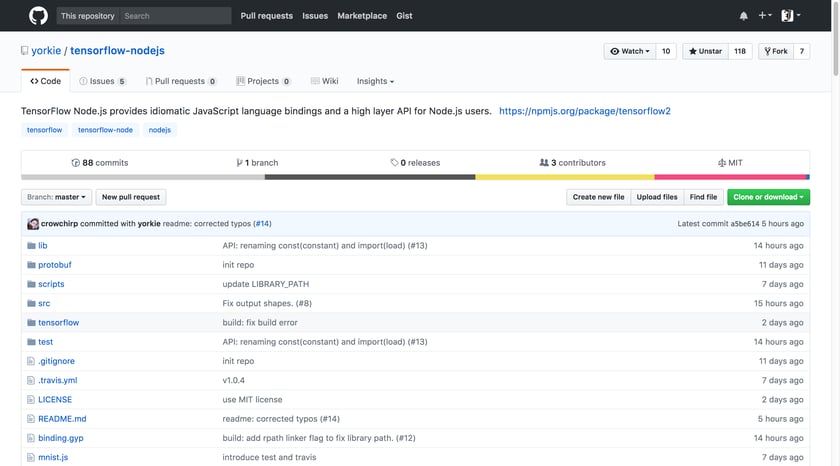
Task: Expand Clone or download menu
Action: (768, 197)
